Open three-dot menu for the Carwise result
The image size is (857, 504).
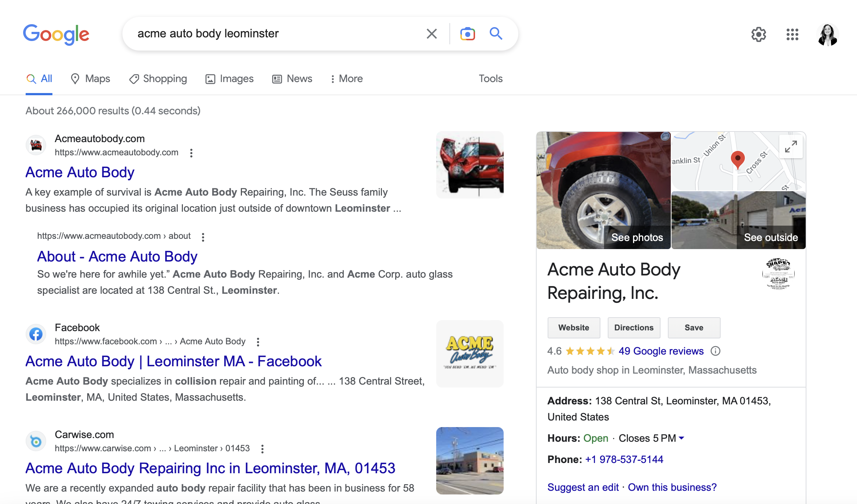262,449
